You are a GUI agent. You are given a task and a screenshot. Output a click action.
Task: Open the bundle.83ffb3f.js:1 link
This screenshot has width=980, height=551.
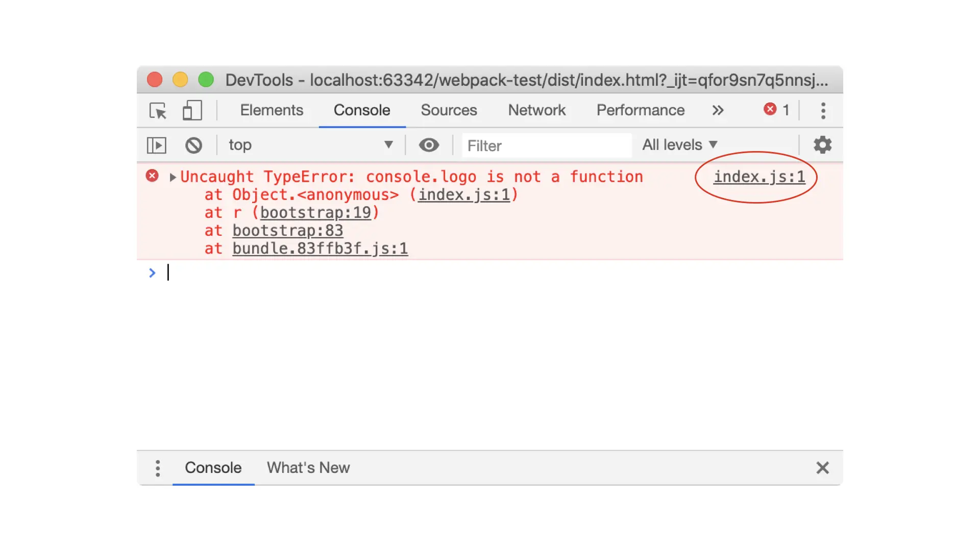click(320, 248)
